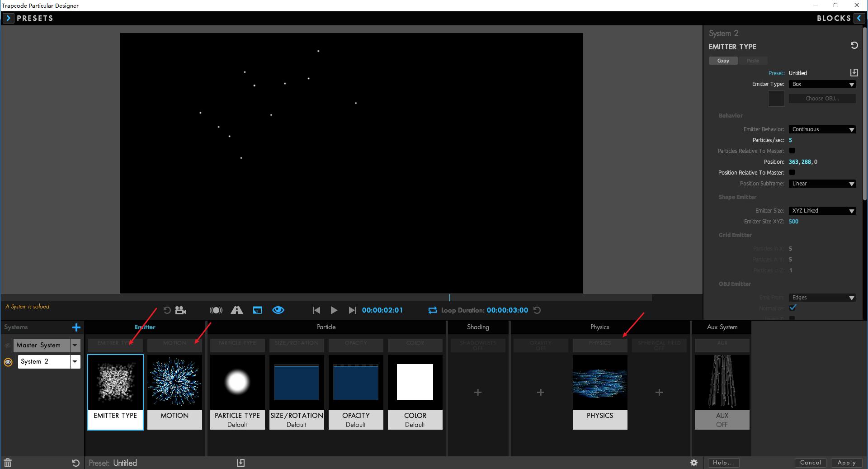Open settings gear icon near Help
This screenshot has width=868, height=469.
point(694,463)
